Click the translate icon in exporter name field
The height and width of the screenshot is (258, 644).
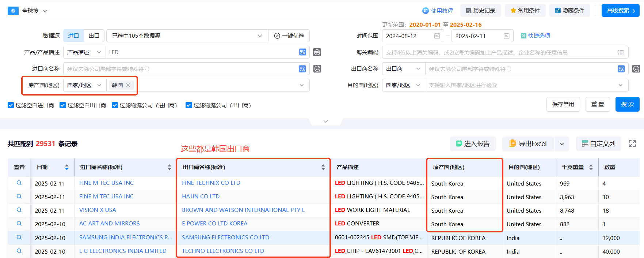pyautogui.click(x=621, y=69)
